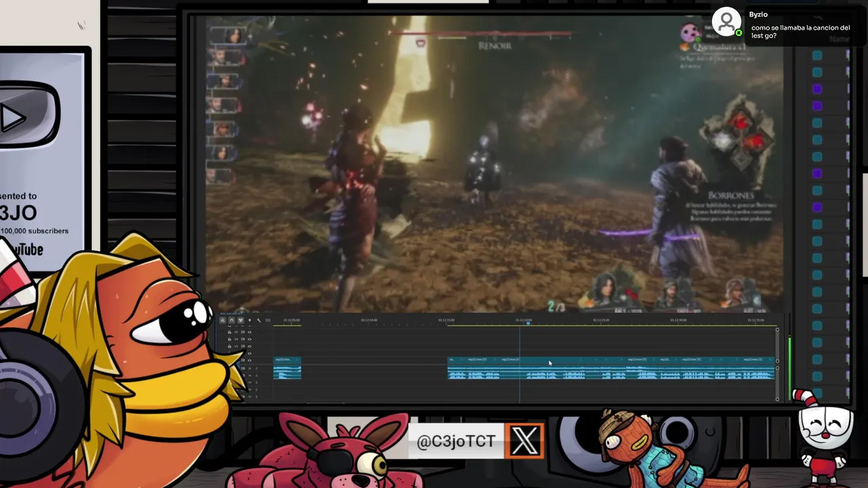Mute audio track A4 with M button
868x488 pixels.
250,390
